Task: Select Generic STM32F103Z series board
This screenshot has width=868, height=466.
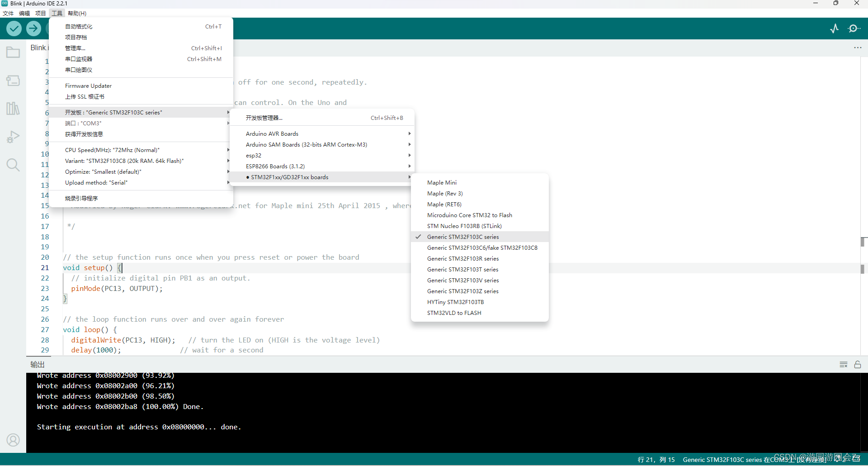Action: [x=480, y=291]
